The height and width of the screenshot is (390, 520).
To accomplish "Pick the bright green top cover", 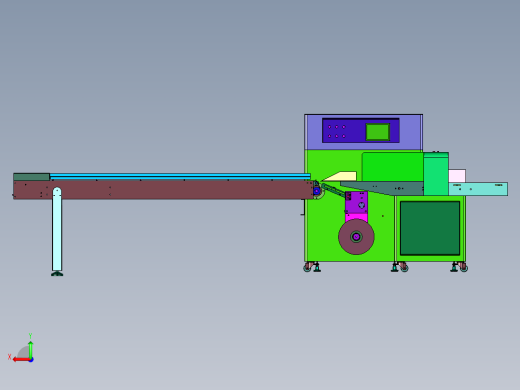I will (393, 167).
